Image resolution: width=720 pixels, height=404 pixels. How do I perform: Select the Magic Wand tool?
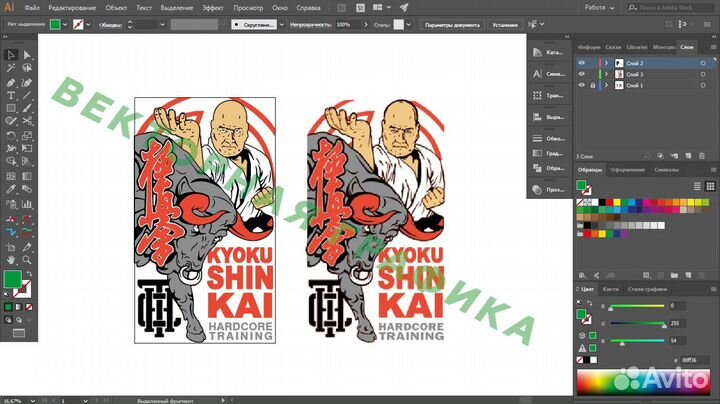point(10,69)
